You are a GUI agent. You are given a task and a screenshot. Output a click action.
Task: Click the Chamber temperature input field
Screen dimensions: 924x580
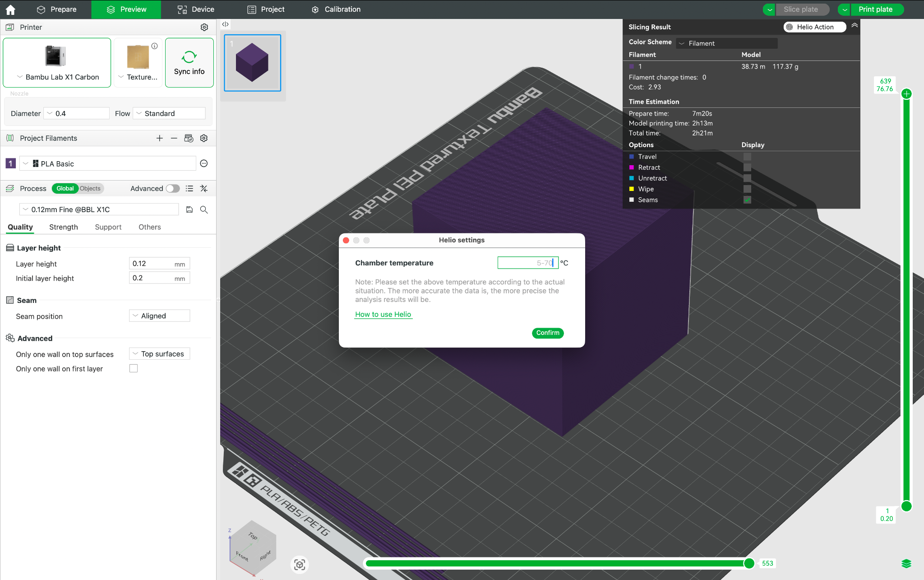(528, 263)
